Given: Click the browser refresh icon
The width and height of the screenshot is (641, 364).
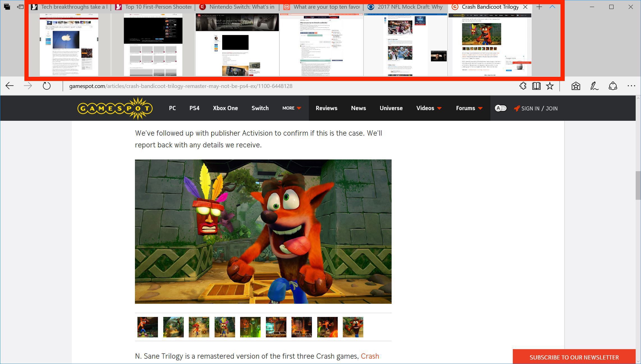Looking at the screenshot, I should click(47, 86).
